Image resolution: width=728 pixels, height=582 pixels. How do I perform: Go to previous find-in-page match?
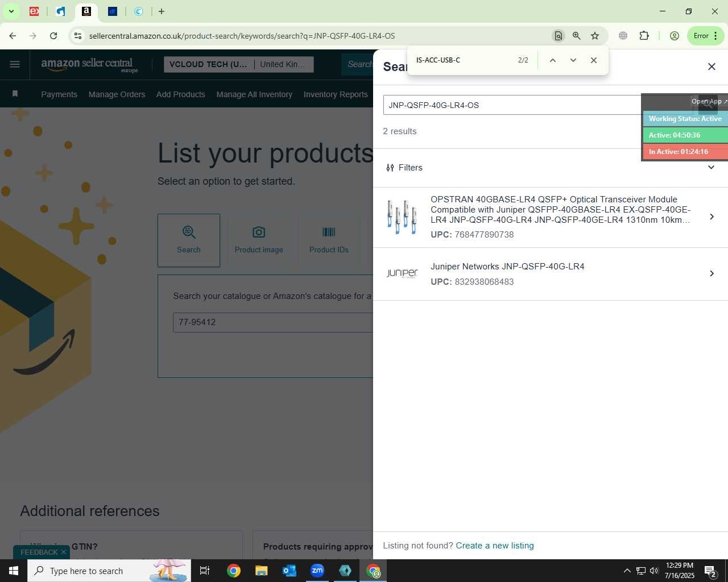552,60
